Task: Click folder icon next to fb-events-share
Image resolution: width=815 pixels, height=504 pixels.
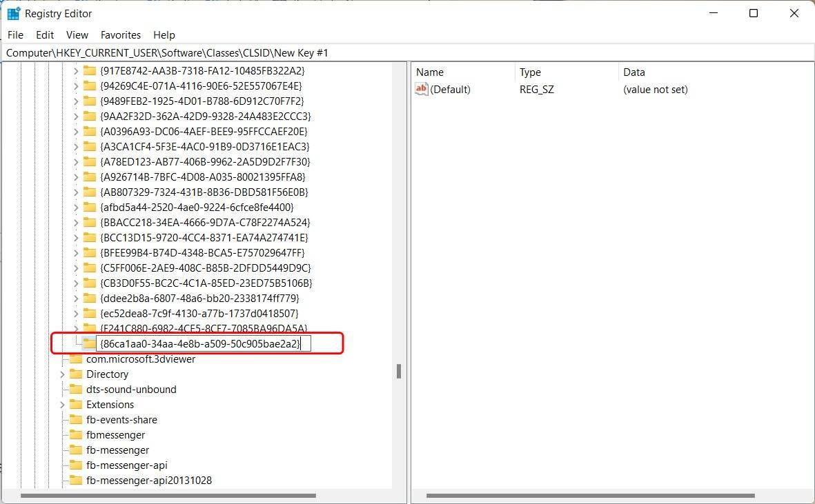Action: pos(76,420)
